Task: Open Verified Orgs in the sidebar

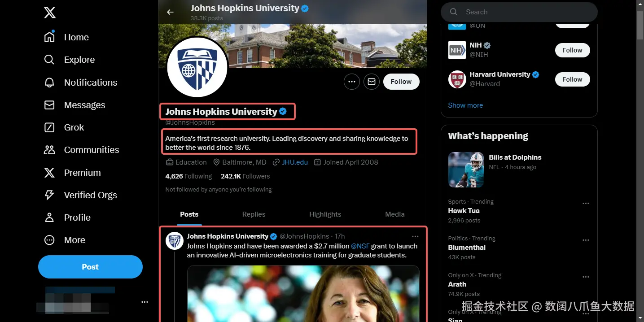Action: (80, 195)
